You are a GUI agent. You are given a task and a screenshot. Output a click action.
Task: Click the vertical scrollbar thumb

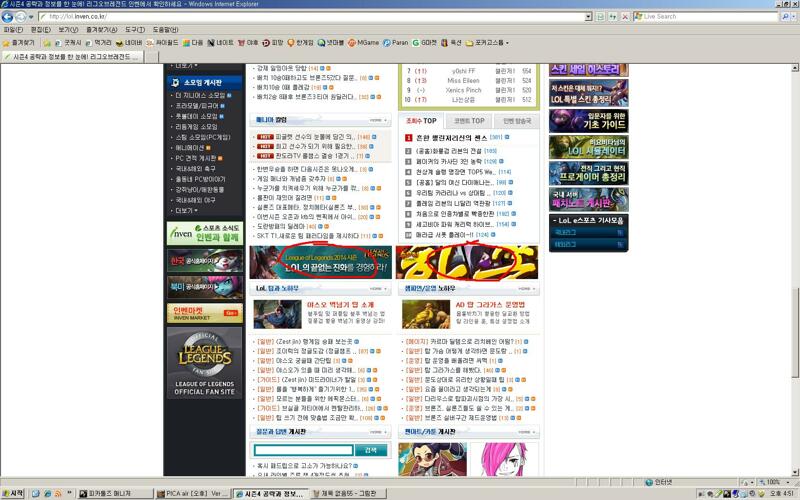(795, 333)
